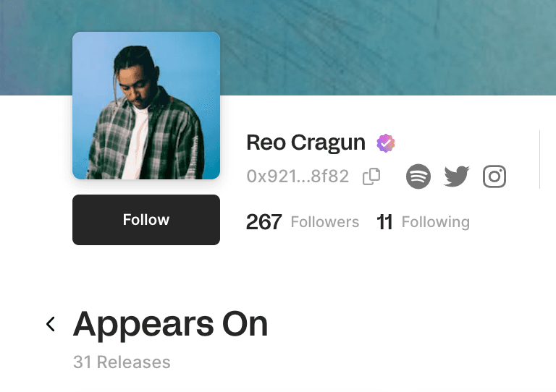View the Following list
This screenshot has height=392, width=556.
pos(435,222)
